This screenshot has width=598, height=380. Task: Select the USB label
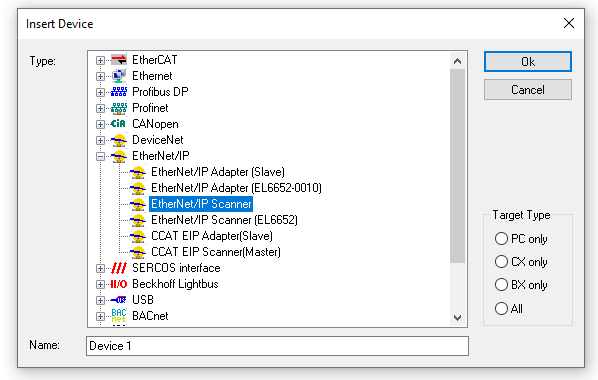point(143,300)
